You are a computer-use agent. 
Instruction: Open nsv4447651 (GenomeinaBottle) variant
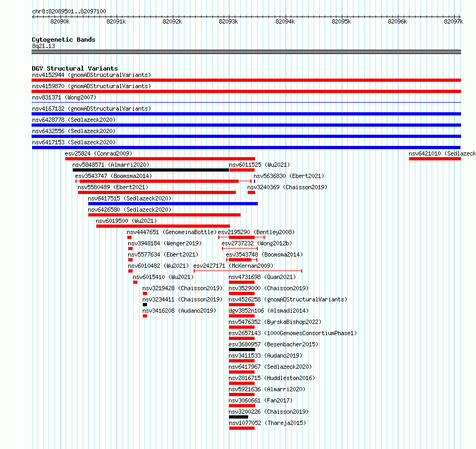click(172, 232)
